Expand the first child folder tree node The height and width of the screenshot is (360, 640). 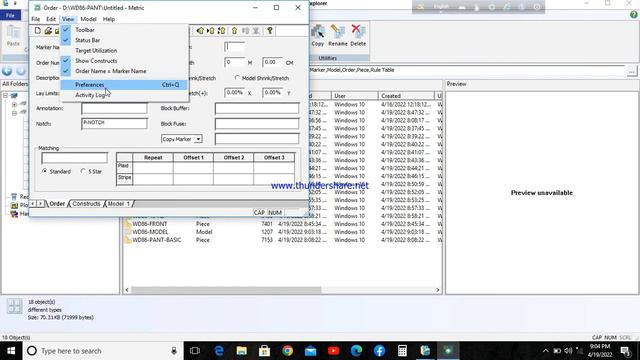tap(14, 104)
